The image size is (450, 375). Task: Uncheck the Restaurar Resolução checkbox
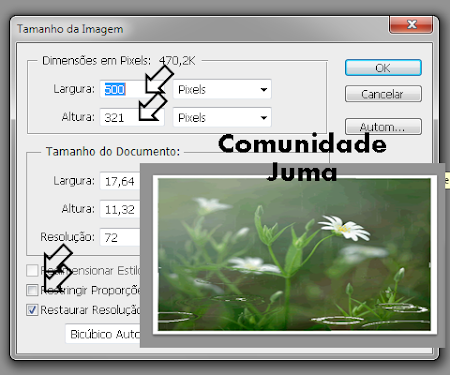32,310
